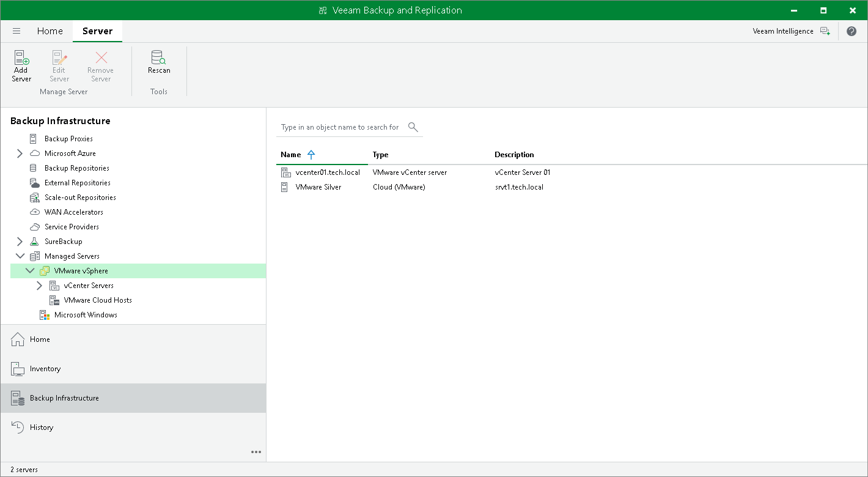Image resolution: width=868 pixels, height=477 pixels.
Task: Go to the History navigation view
Action: click(x=42, y=427)
